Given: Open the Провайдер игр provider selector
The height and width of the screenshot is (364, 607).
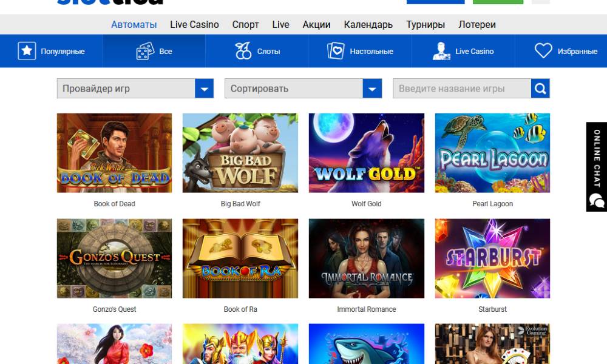Looking at the screenshot, I should click(135, 89).
